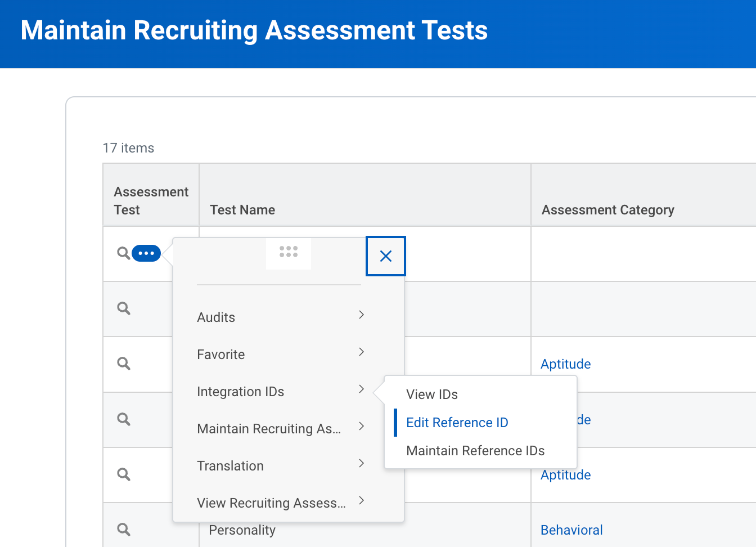The height and width of the screenshot is (547, 756).
Task: Click the magnifier icon in the Personality row
Action: pyautogui.click(x=124, y=530)
